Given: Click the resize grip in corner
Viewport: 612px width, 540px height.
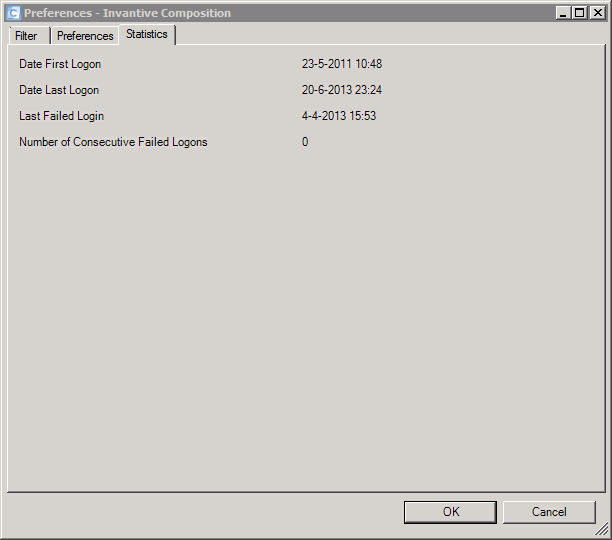Looking at the screenshot, I should tap(602, 529).
